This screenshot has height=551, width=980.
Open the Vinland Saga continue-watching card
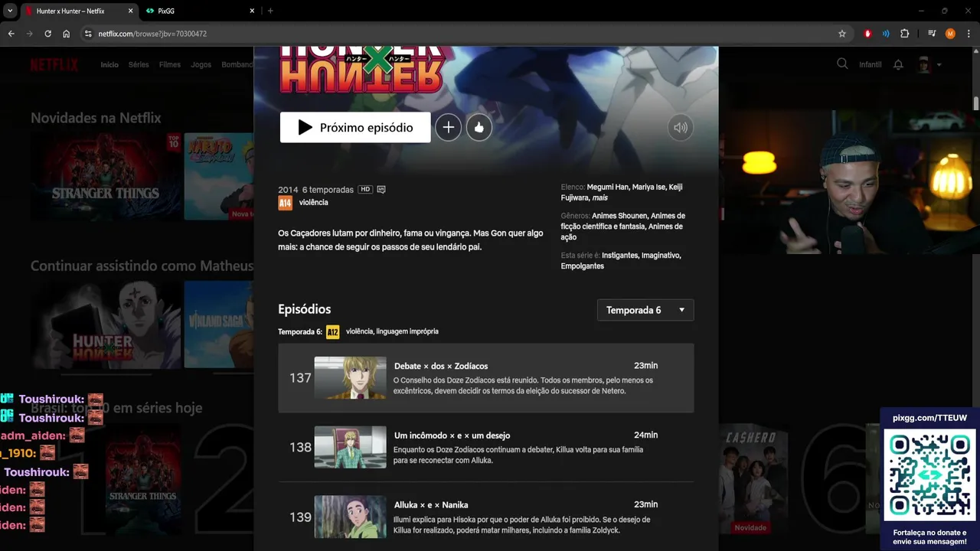click(219, 324)
